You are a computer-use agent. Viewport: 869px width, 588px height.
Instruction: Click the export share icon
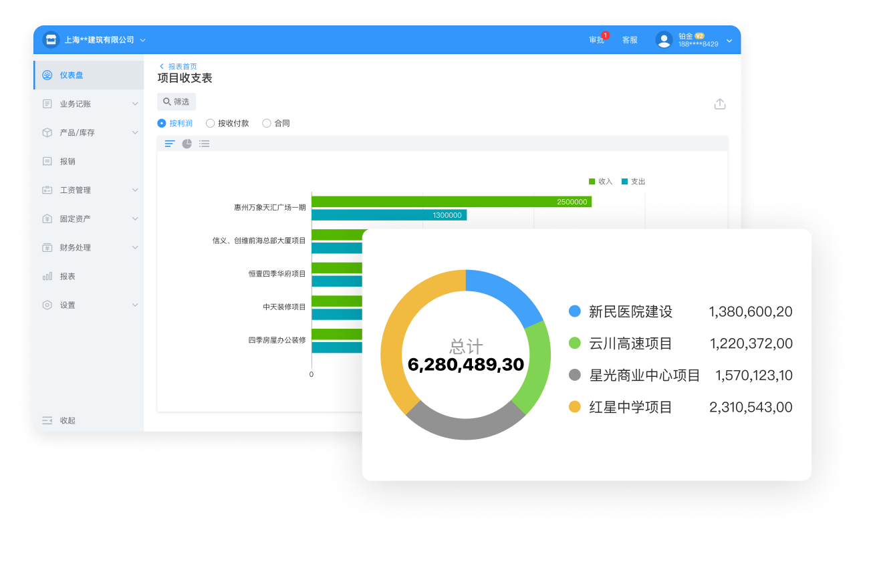coord(720,104)
